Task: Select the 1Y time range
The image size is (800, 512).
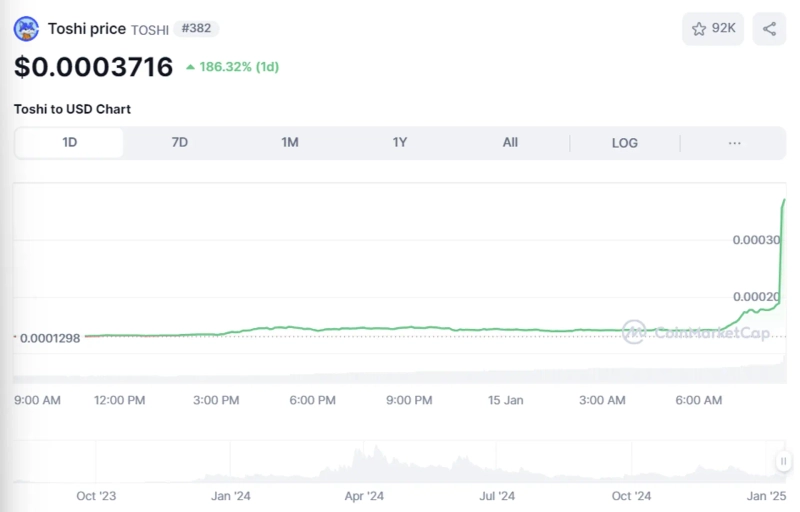Action: click(400, 143)
